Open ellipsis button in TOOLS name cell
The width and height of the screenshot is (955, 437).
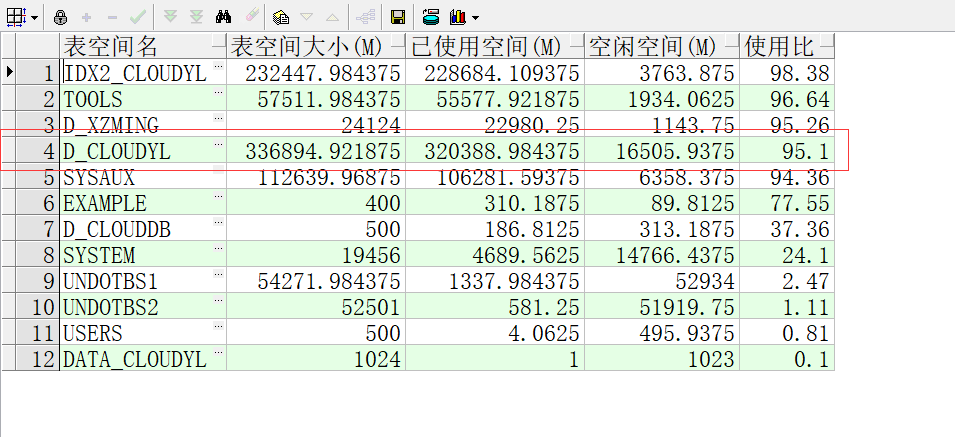click(218, 93)
